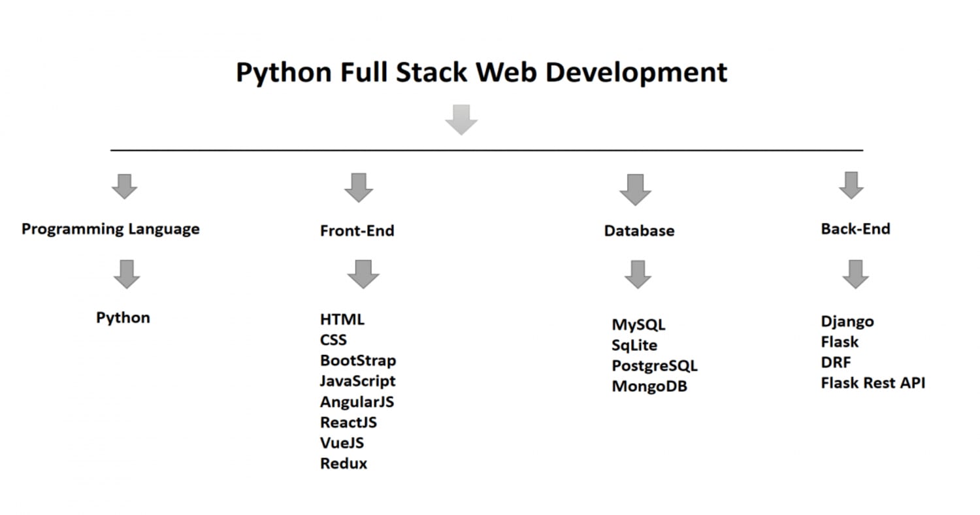Click the Python Full Stack Web Development title
Image resolution: width=980 pixels, height=515 pixels.
pos(482,73)
